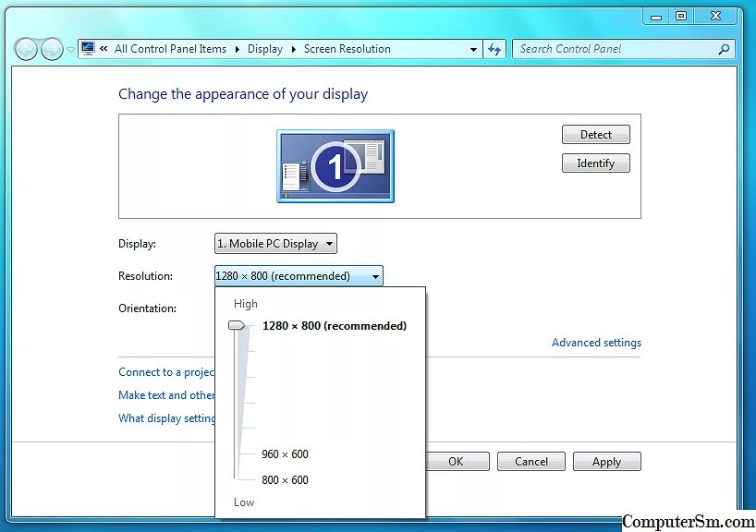Click the search magnifier icon
This screenshot has width=756, height=532.
[x=724, y=49]
